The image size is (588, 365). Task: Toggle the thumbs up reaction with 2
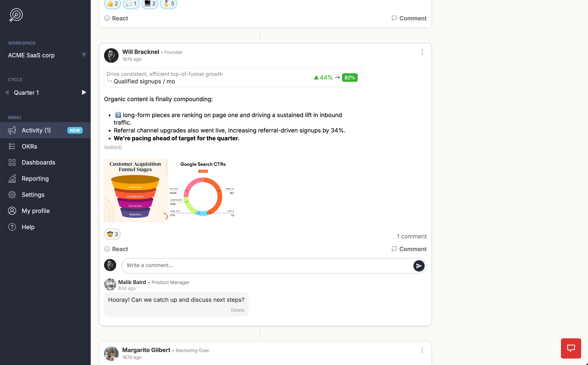112,4
